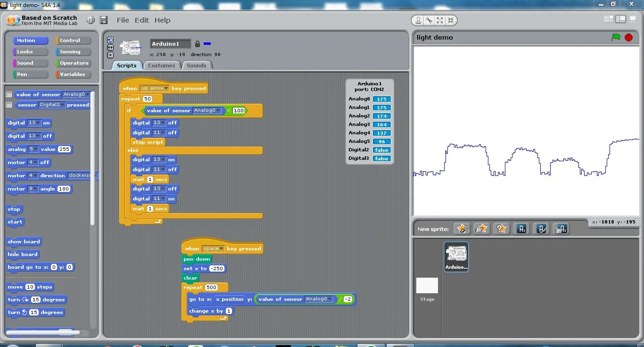Switch to the Sounds tab

click(x=197, y=66)
